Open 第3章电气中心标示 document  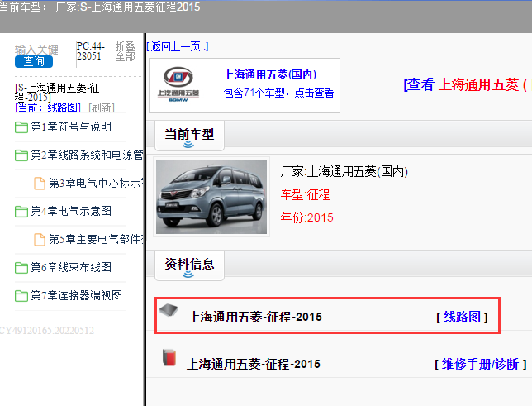(x=96, y=183)
